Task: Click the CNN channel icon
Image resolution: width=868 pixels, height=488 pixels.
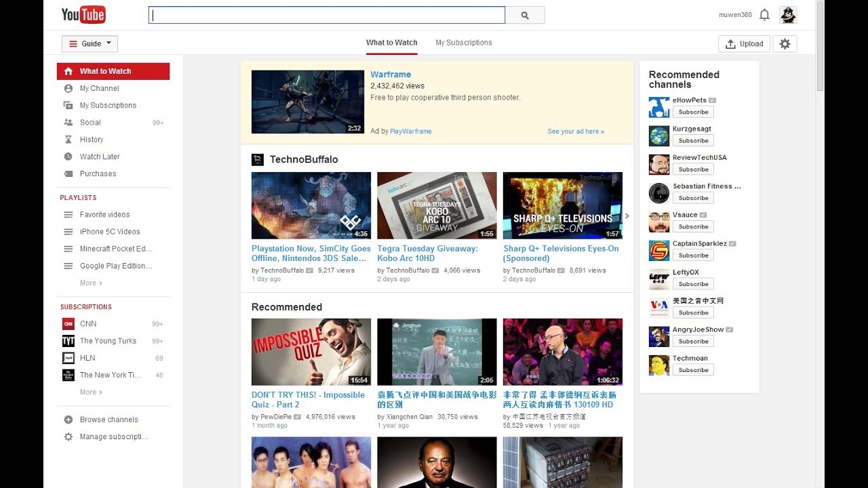Action: tap(68, 324)
